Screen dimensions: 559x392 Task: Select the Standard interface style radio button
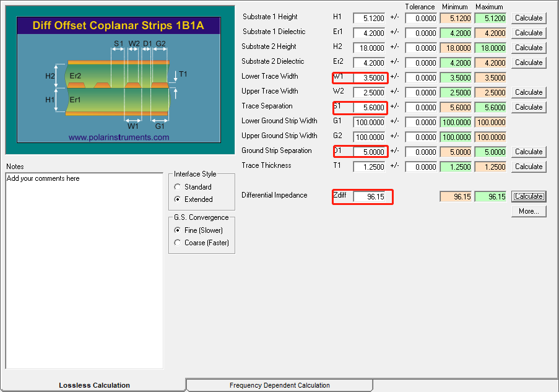point(178,187)
